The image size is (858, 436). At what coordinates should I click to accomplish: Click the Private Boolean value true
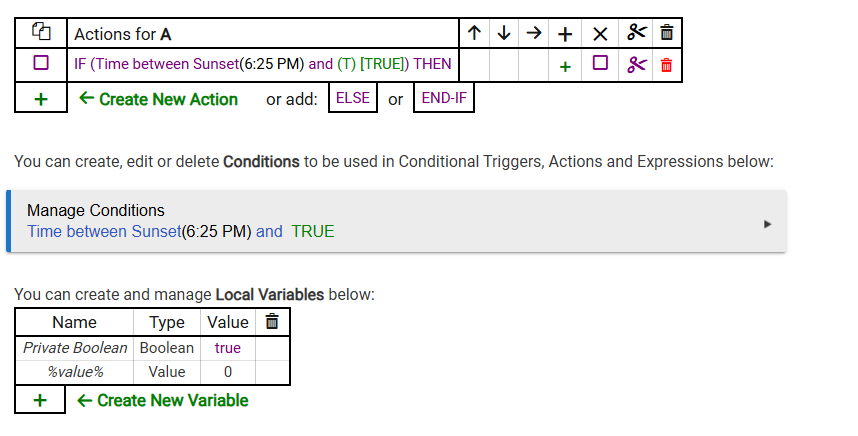pos(228,348)
